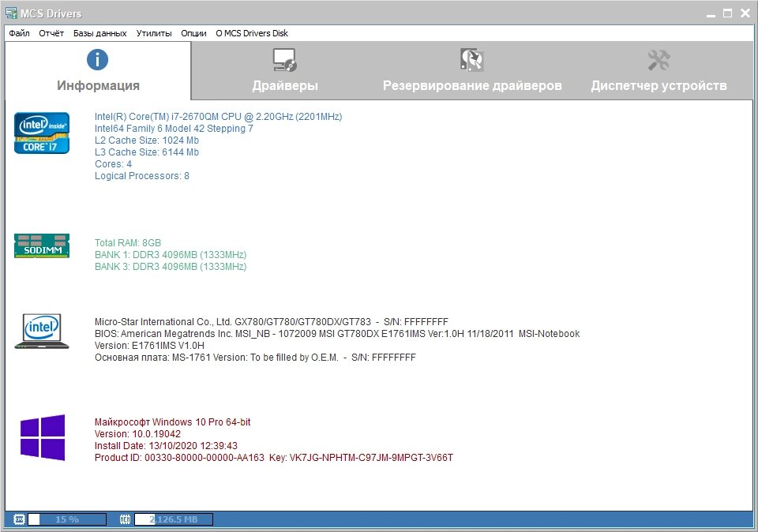
Task: Close the MCS Drivers window
Action: pos(745,13)
